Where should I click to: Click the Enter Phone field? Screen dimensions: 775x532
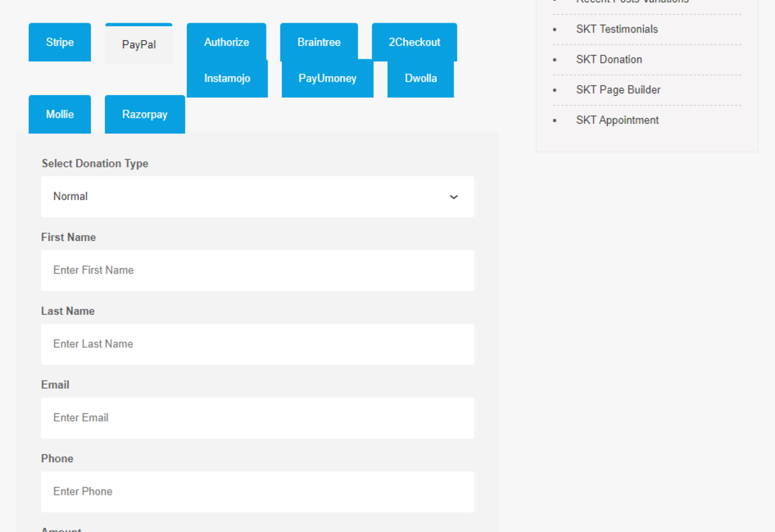[257, 492]
